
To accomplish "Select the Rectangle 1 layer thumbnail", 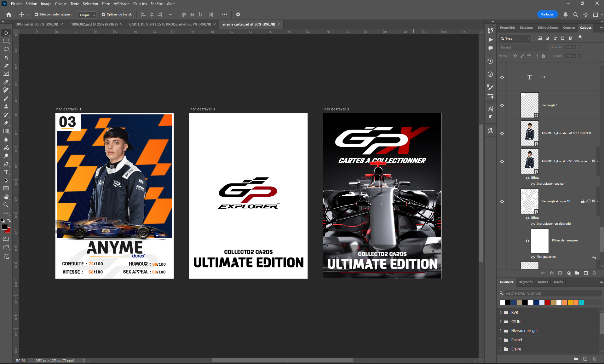I will pyautogui.click(x=530, y=105).
